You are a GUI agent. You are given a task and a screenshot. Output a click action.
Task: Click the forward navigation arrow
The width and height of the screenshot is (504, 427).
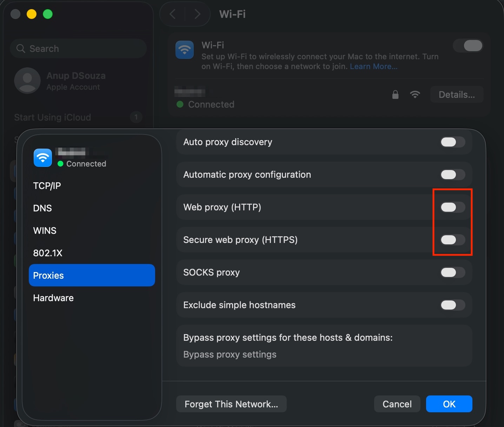(197, 14)
